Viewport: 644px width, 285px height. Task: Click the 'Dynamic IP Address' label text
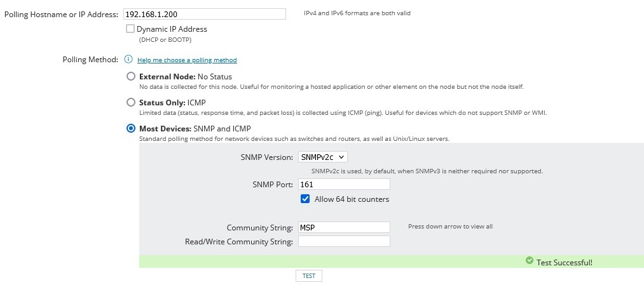pyautogui.click(x=172, y=29)
